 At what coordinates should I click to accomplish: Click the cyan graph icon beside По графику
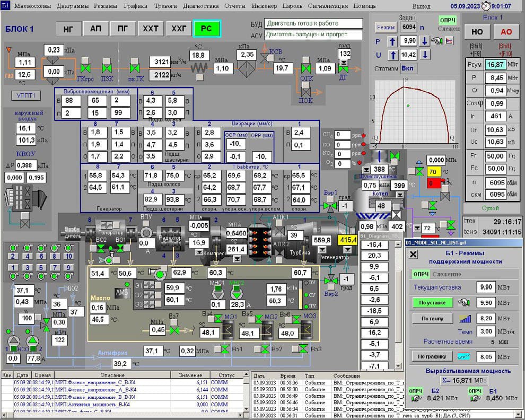click(x=465, y=356)
